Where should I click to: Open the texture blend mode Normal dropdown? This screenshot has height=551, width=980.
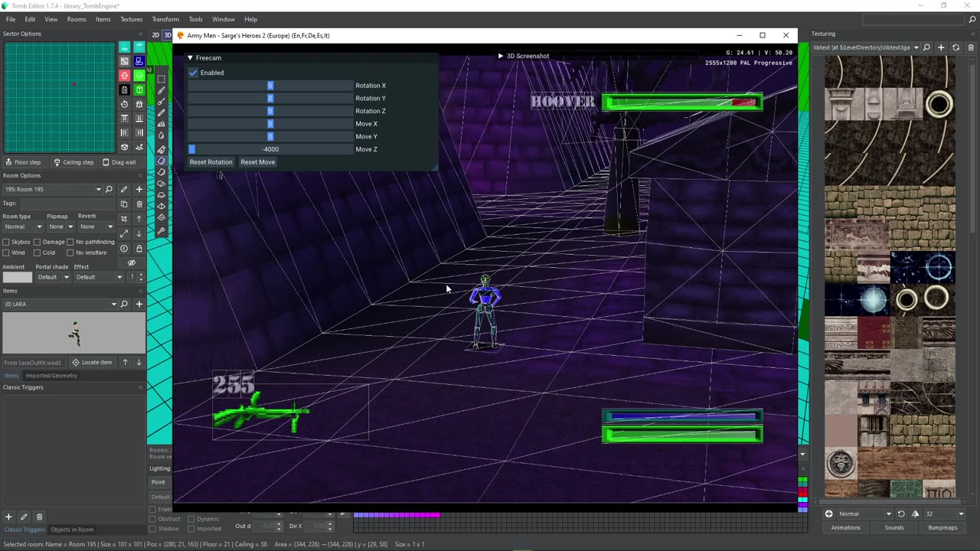(x=865, y=514)
